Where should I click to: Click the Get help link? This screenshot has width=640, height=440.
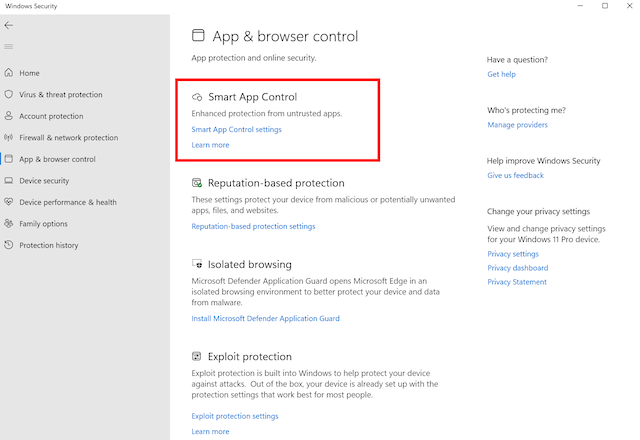tap(501, 75)
